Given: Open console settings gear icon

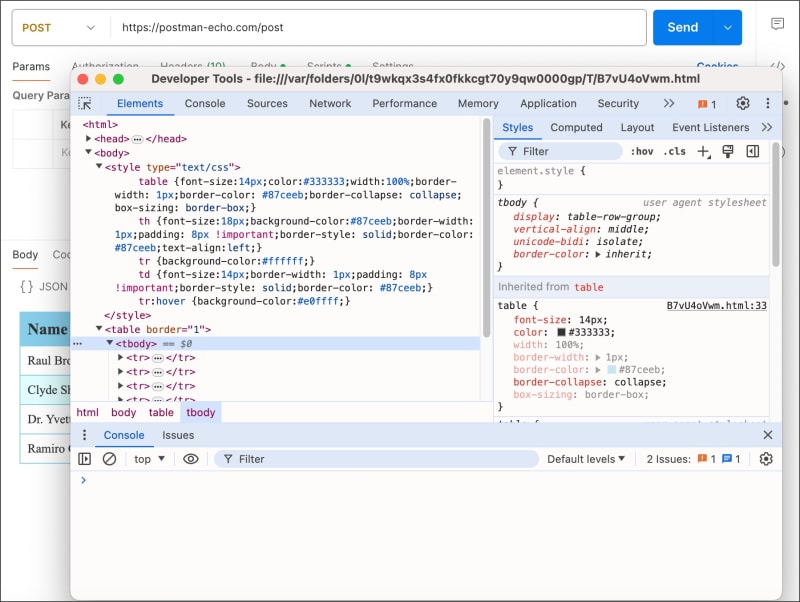Looking at the screenshot, I should 766,459.
